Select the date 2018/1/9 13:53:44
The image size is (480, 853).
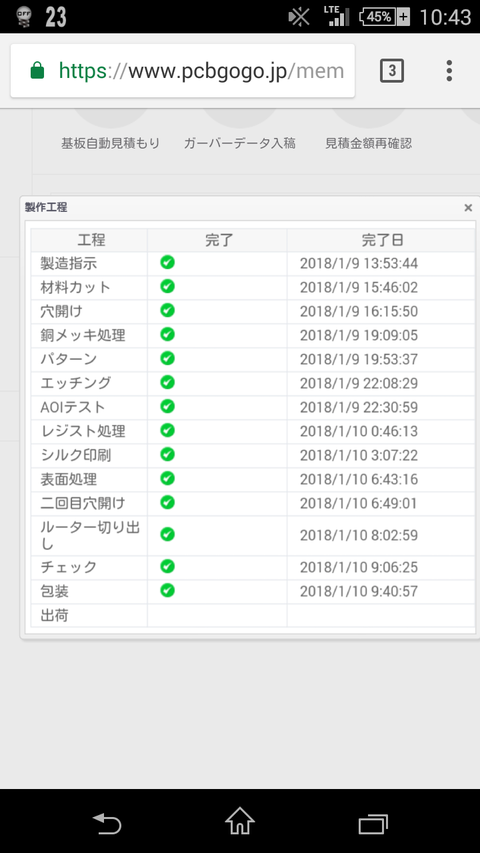tap(359, 264)
